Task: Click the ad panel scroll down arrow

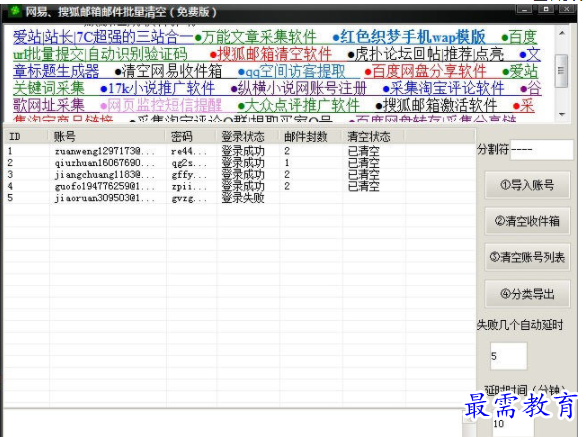Action: 562,114
